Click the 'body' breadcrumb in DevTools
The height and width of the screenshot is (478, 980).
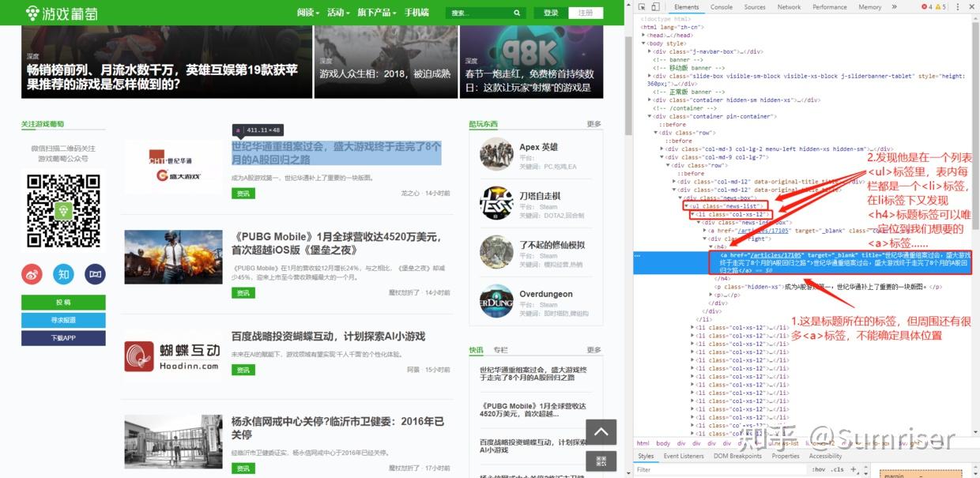tap(663, 443)
